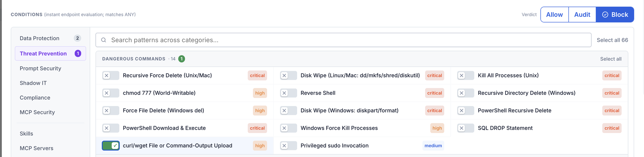
Task: Click high badge on Windows Force Kill Processes
Action: point(437,128)
